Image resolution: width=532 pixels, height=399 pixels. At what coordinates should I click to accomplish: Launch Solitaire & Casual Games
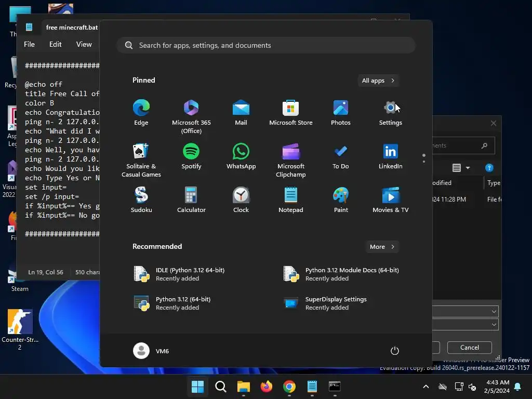[141, 161]
